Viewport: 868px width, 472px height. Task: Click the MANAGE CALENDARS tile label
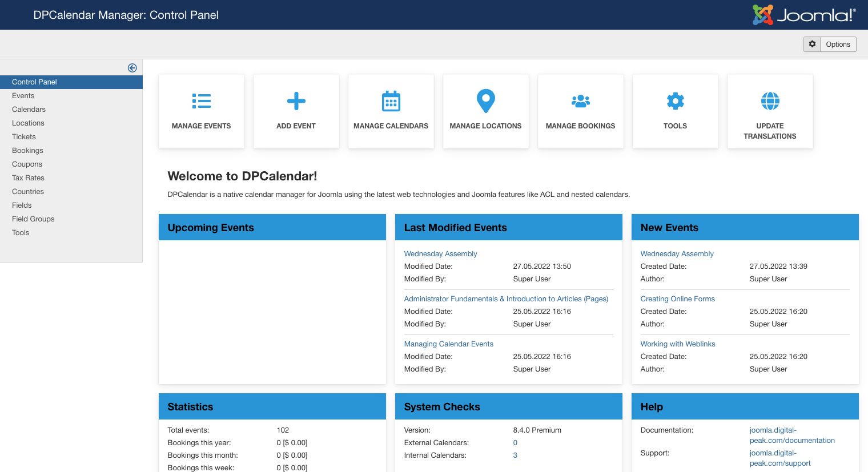pos(391,126)
